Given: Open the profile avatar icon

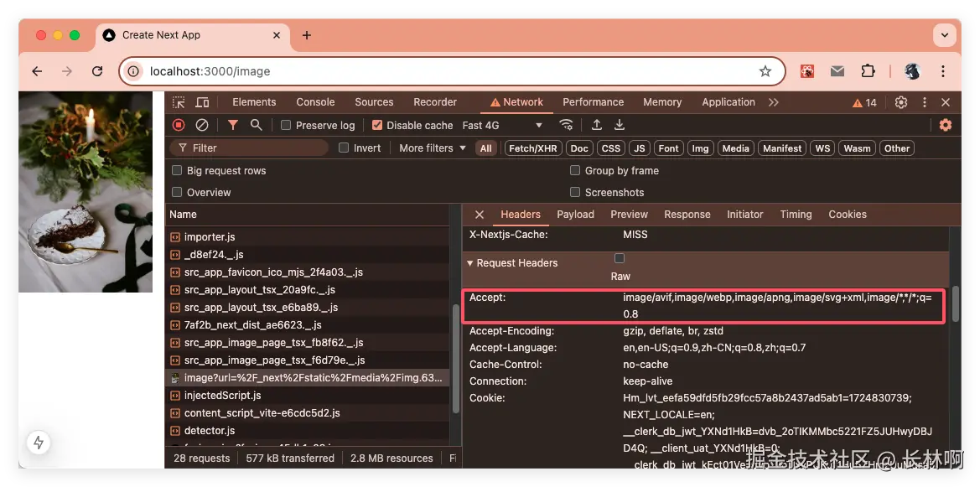Looking at the screenshot, I should pyautogui.click(x=912, y=71).
